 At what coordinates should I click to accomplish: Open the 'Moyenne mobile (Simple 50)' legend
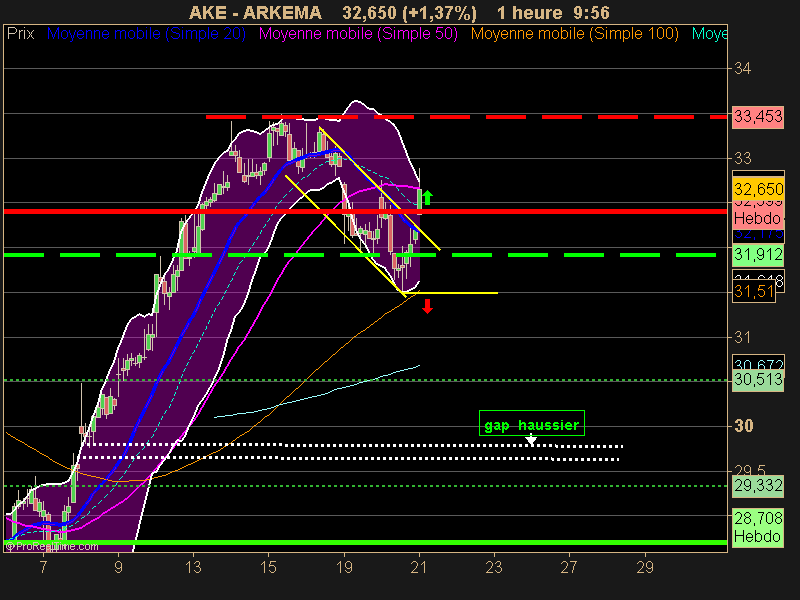358,34
